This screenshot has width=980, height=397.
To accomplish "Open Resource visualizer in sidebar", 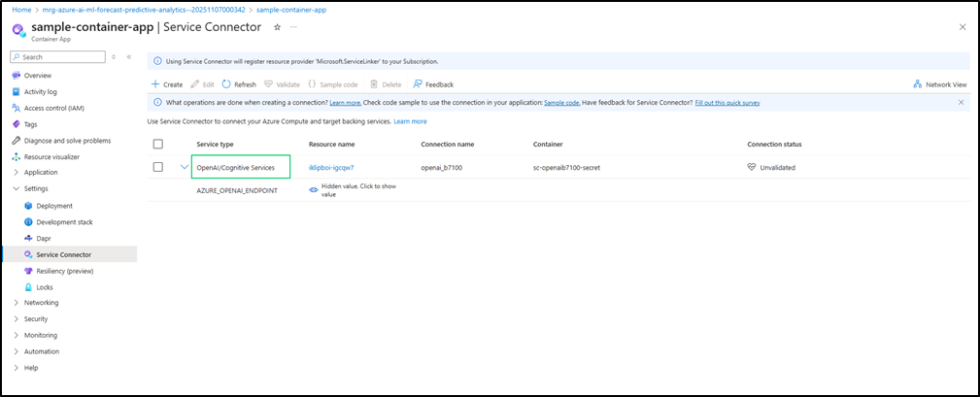I will (51, 156).
